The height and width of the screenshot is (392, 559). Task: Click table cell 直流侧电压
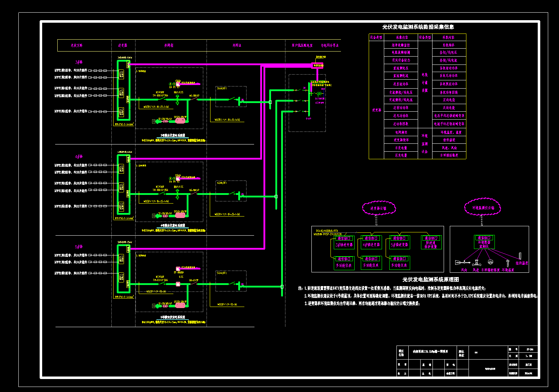(x=401, y=68)
